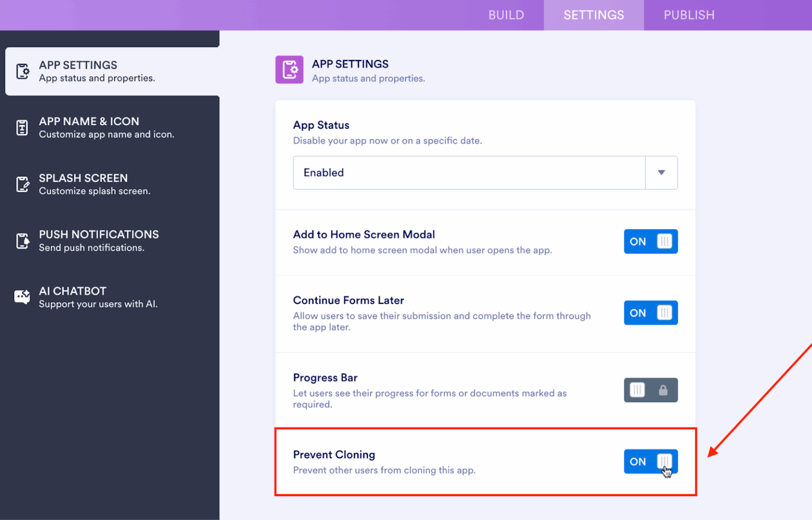Disable Continue Forms Later
This screenshot has width=812, height=520.
pyautogui.click(x=651, y=312)
